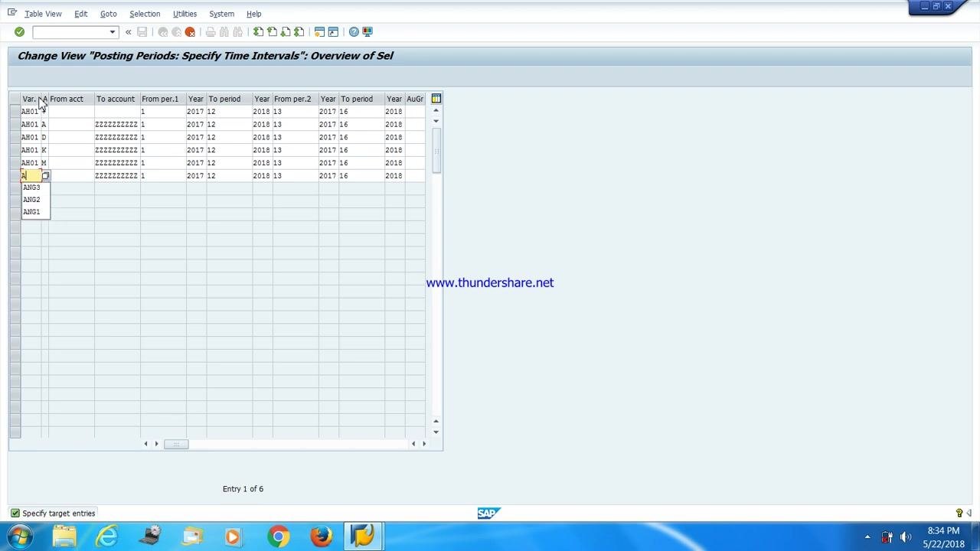This screenshot has height=551, width=980.
Task: Click the table's horizontal scrollbar handle
Action: click(x=176, y=444)
